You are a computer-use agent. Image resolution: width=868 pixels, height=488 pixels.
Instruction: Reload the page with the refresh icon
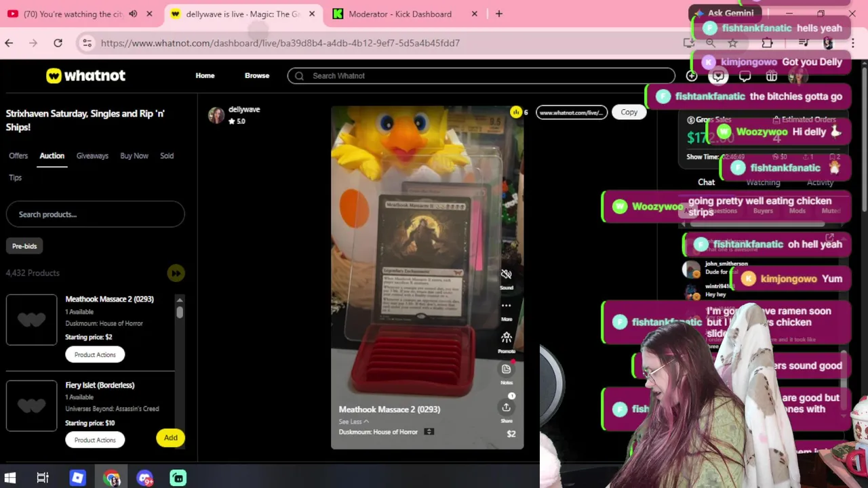coord(58,43)
